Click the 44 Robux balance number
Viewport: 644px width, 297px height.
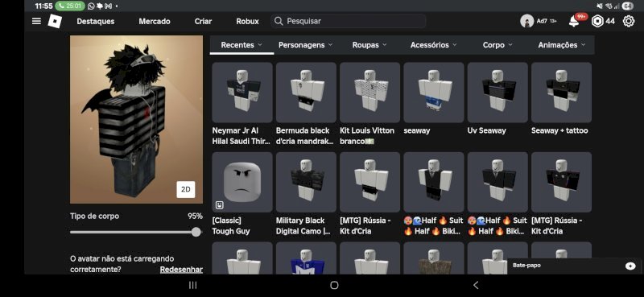(x=610, y=21)
